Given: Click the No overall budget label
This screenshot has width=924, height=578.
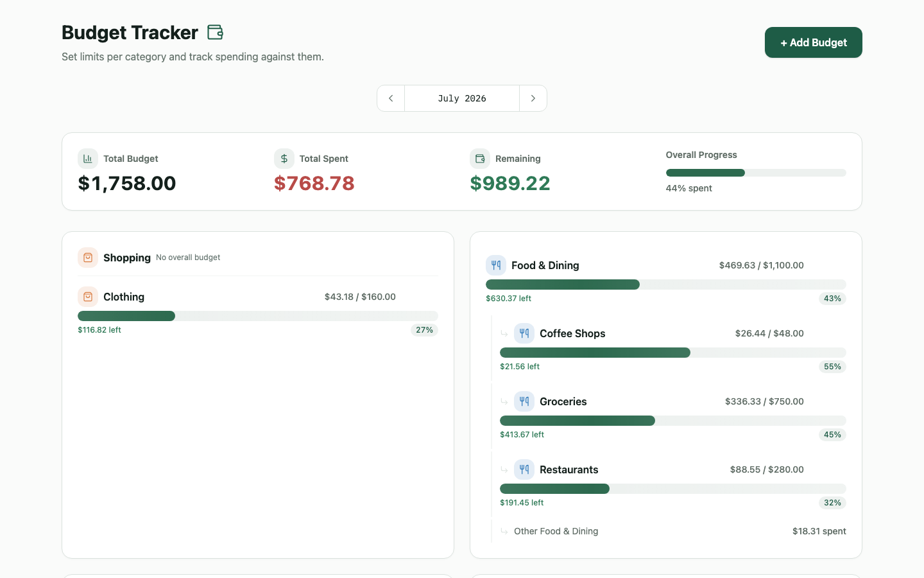Looking at the screenshot, I should point(188,258).
